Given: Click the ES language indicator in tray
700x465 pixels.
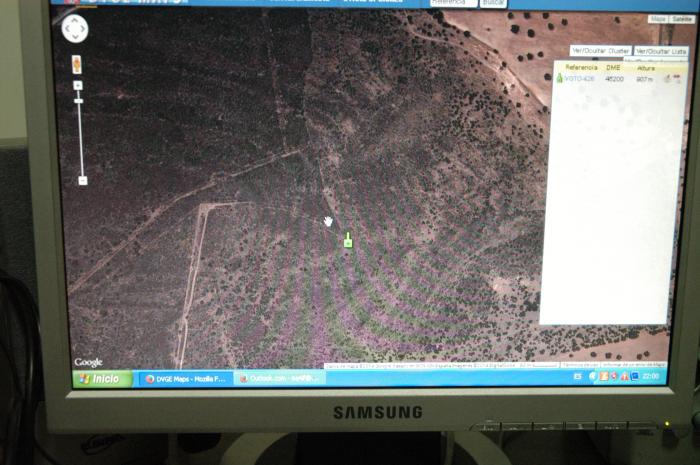Looking at the screenshot, I should (578, 377).
